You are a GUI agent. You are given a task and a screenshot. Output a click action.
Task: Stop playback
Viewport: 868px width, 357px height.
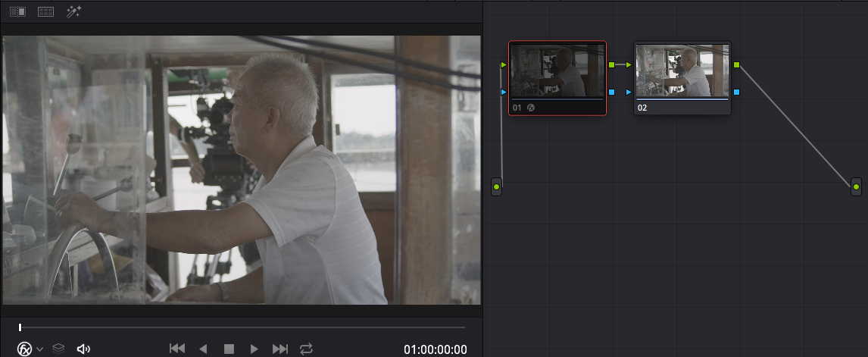229,349
